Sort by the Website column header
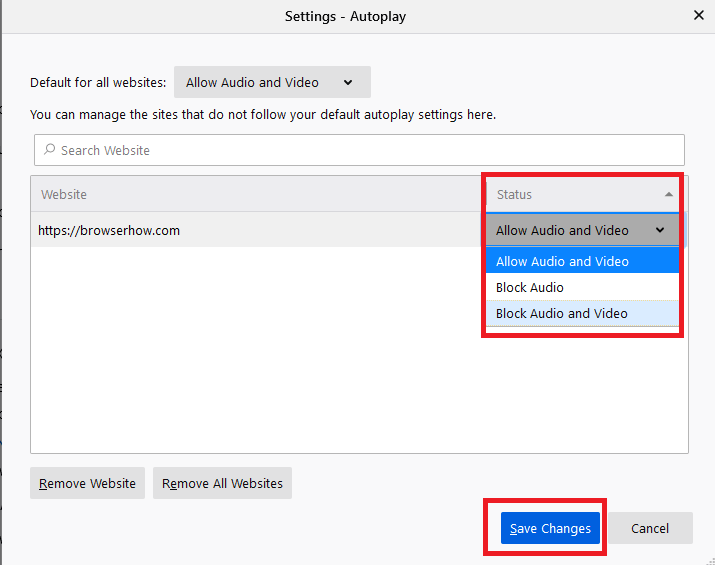This screenshot has height=565, width=715. point(258,194)
